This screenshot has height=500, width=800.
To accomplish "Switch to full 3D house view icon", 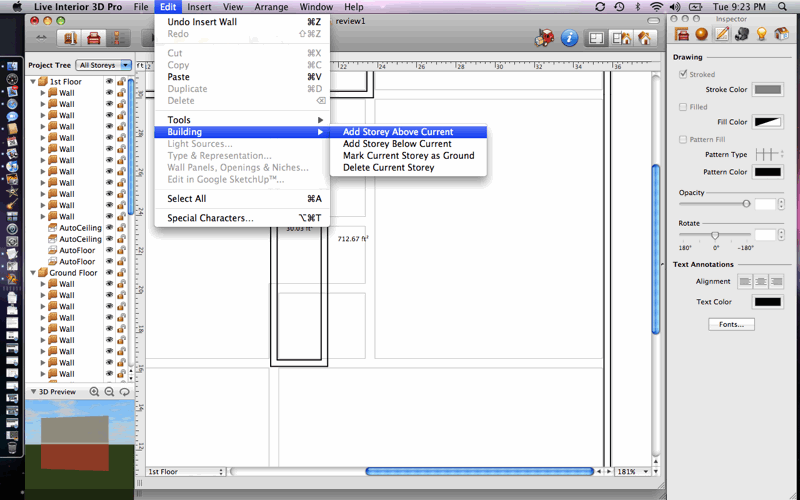I will 644,38.
